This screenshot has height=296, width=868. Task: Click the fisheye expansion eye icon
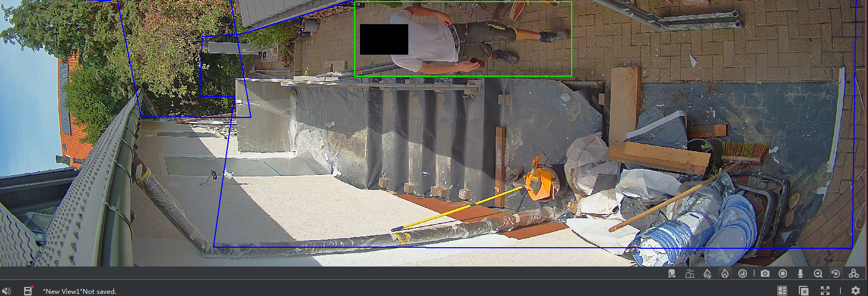tap(742, 273)
